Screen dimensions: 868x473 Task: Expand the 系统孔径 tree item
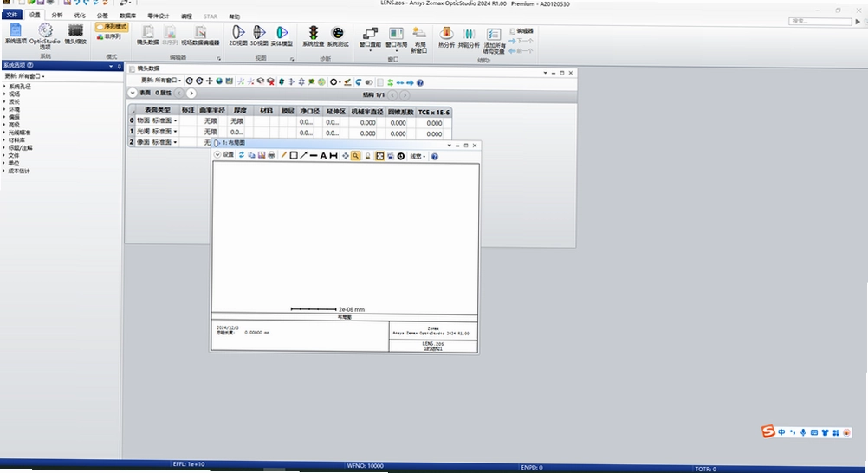point(5,87)
